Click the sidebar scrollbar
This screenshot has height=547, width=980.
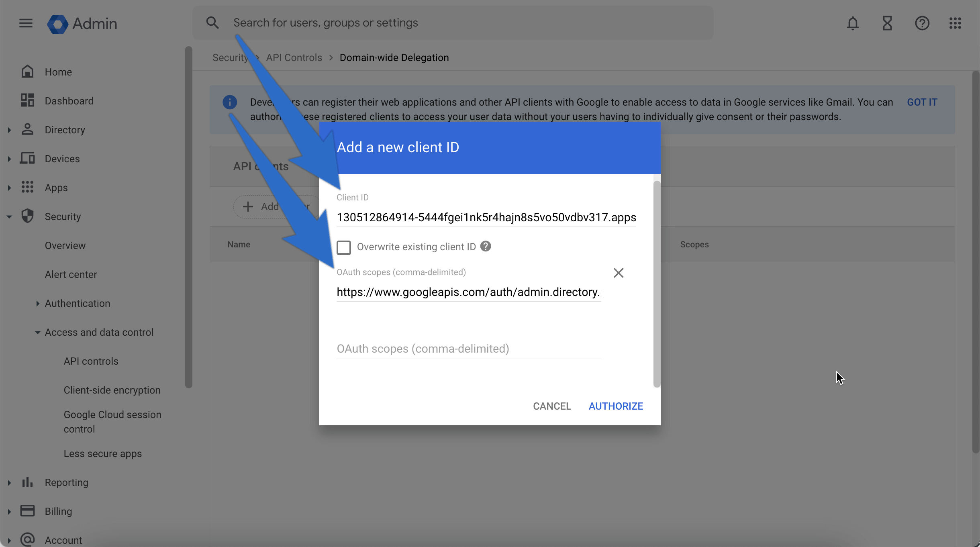tap(188, 217)
